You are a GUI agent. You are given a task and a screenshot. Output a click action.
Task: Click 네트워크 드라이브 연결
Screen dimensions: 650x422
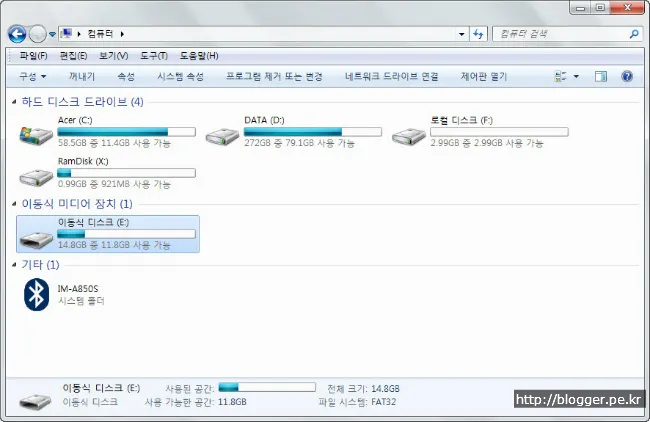tap(391, 76)
